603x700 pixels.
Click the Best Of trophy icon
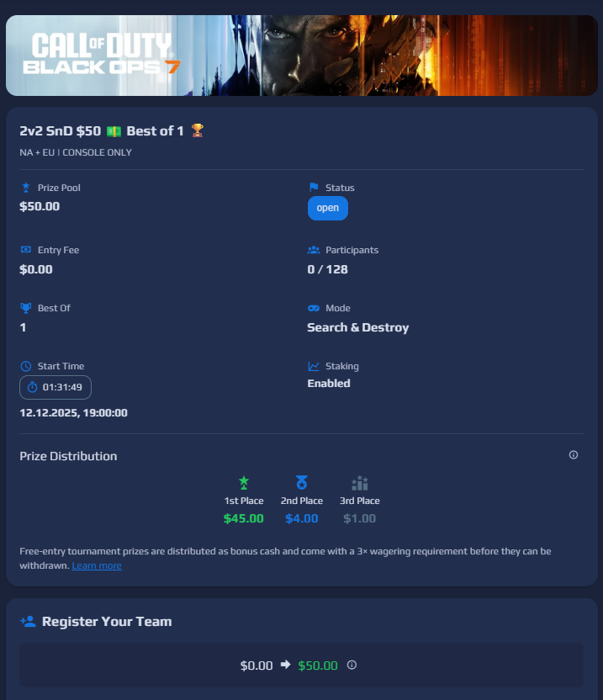click(x=26, y=308)
